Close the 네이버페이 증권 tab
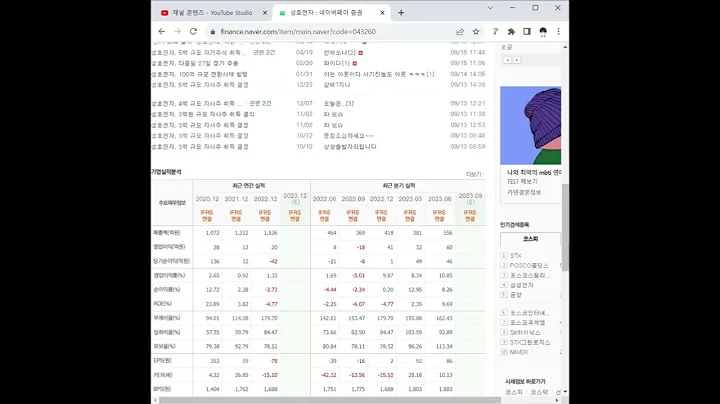720x404 pixels. [382, 13]
